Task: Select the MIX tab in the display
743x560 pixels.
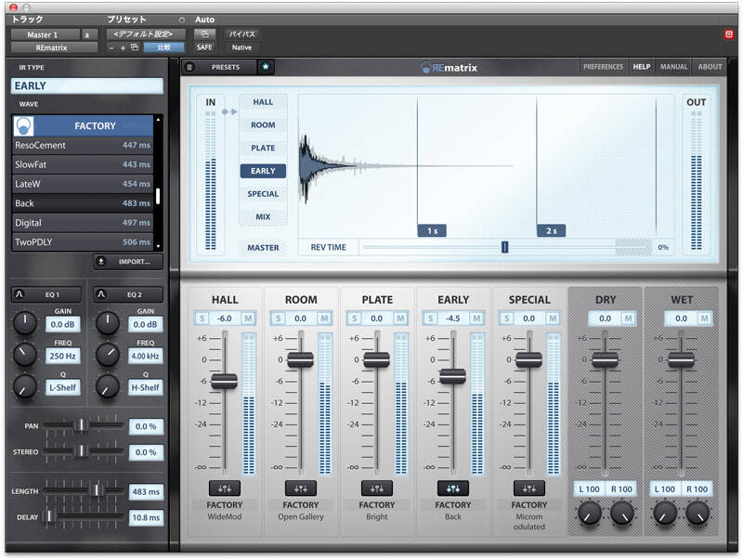Action: [x=263, y=216]
